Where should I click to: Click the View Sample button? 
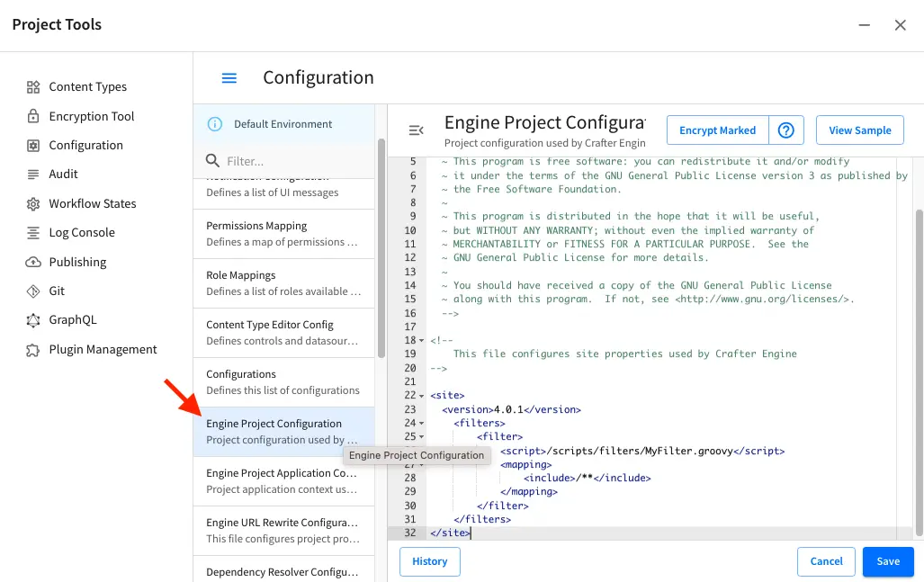(860, 130)
